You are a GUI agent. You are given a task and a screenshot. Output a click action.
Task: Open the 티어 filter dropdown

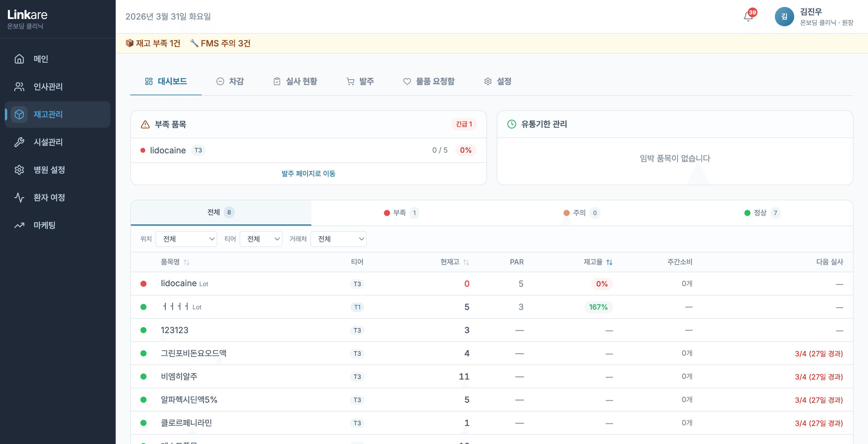(x=261, y=239)
